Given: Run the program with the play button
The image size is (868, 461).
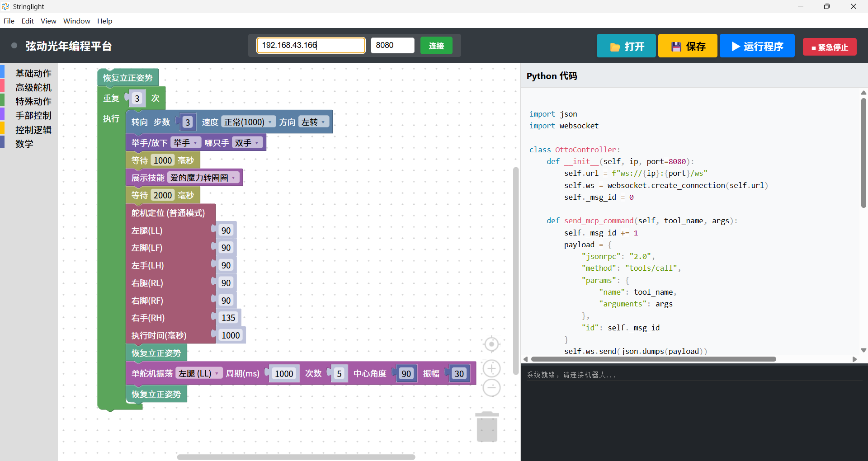Looking at the screenshot, I should (x=756, y=46).
